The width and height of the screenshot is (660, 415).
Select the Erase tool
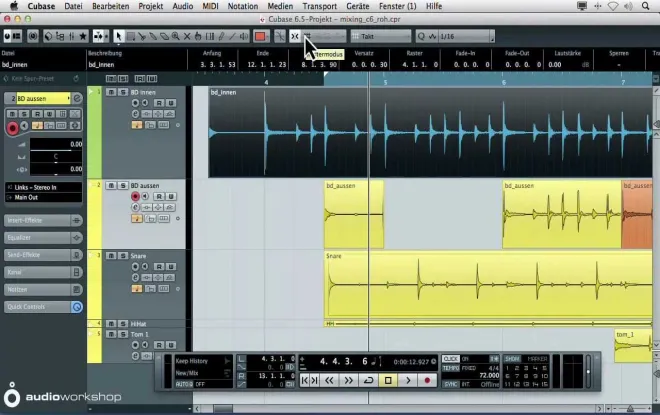(164, 37)
